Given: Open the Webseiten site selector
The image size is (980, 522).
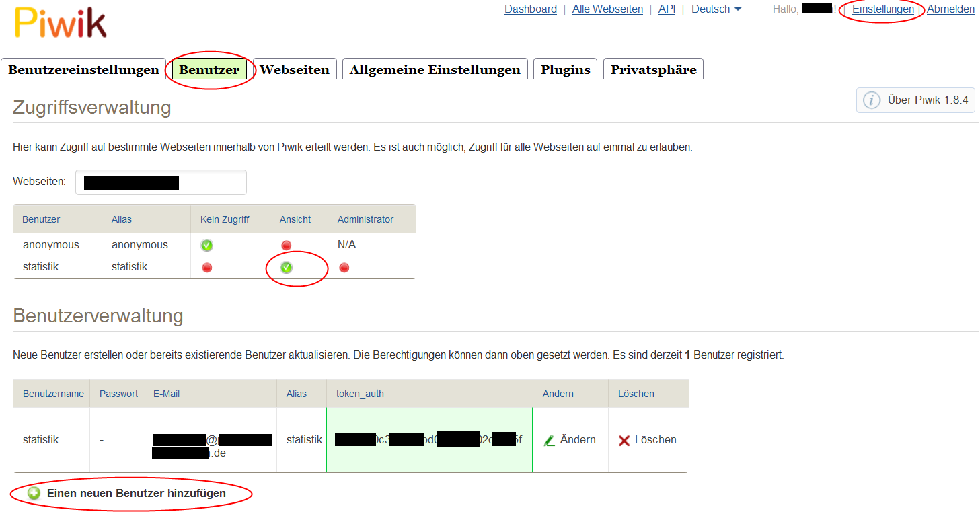Looking at the screenshot, I should point(161,182).
